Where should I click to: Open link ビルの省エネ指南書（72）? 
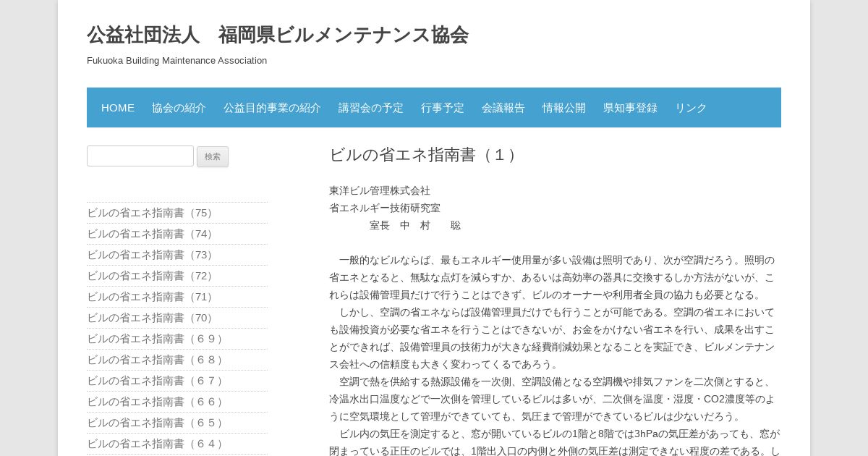pyautogui.click(x=152, y=276)
